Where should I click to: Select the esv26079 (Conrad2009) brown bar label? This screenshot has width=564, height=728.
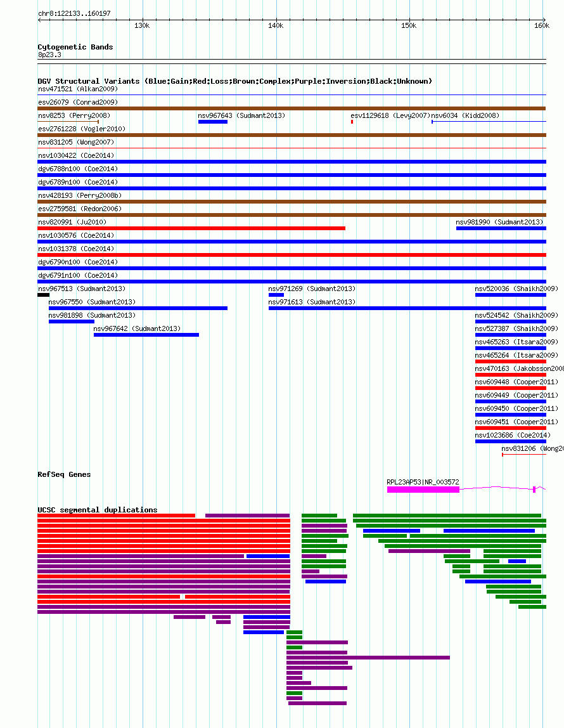(x=78, y=102)
